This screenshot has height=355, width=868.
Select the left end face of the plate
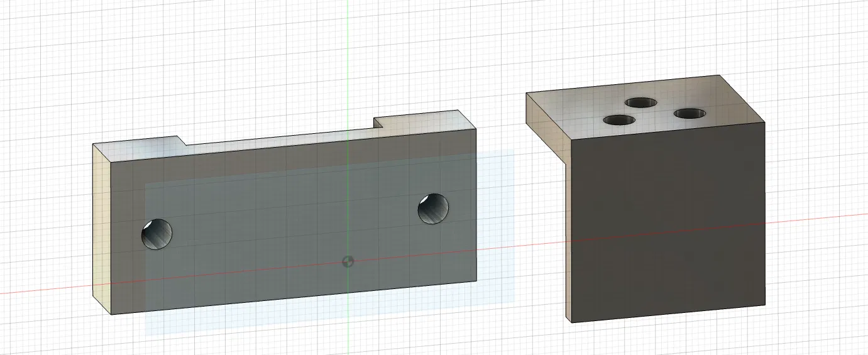[x=101, y=229]
